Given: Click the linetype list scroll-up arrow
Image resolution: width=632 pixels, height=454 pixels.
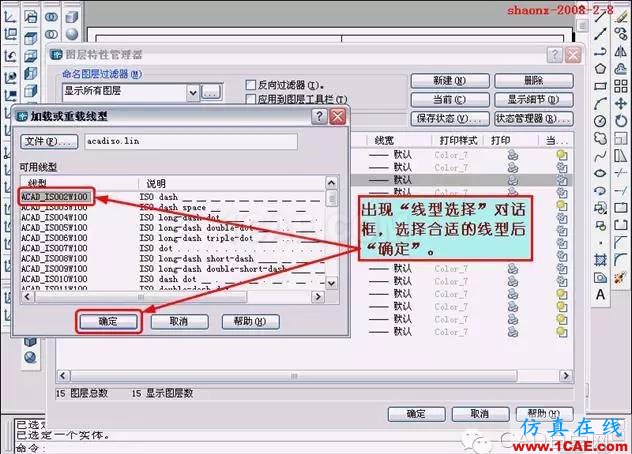Looking at the screenshot, I should 331,183.
